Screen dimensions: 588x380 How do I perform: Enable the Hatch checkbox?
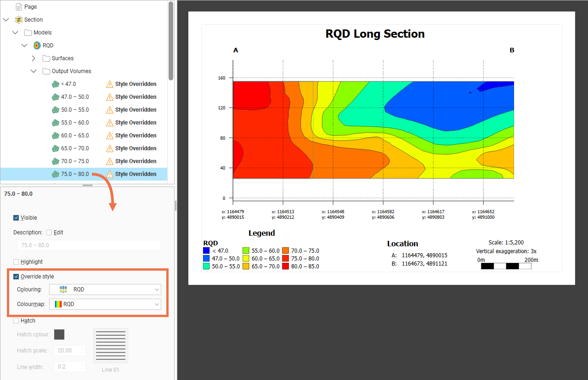pos(17,321)
